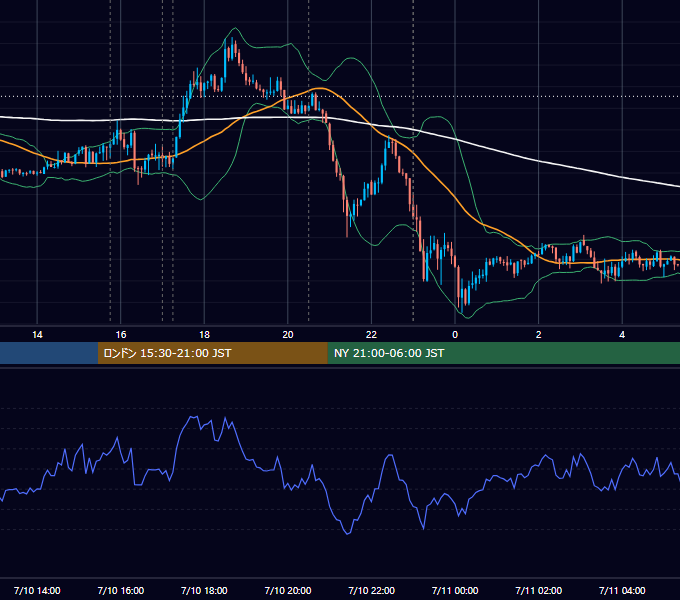Image resolution: width=680 pixels, height=600 pixels.
Task: Click the 16 hour axis label
Action: pos(121,335)
